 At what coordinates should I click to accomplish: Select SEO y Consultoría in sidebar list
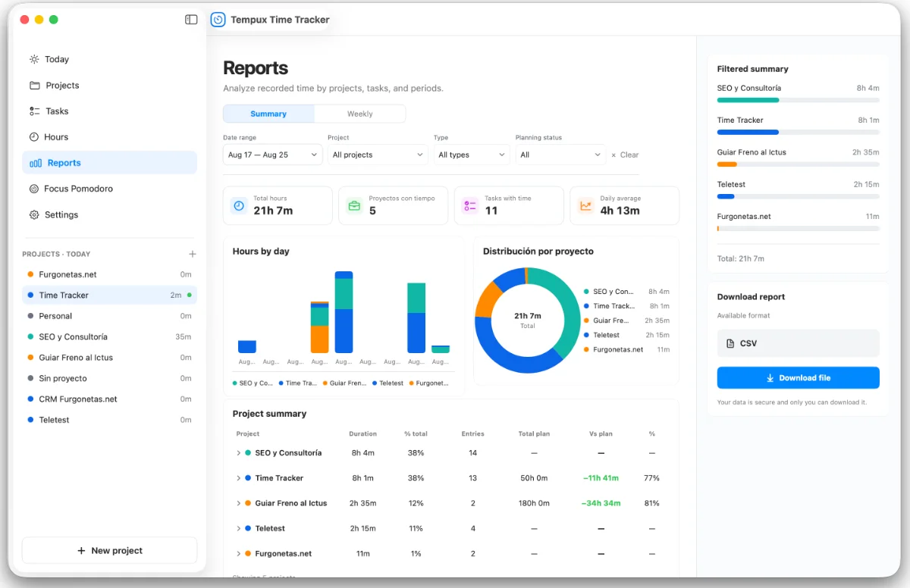(109, 336)
